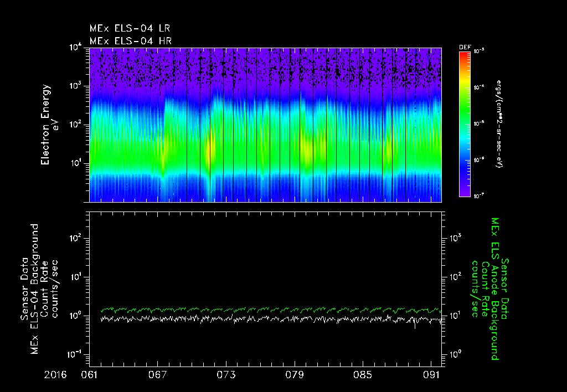The width and height of the screenshot is (567, 392).
Task: Click the 10^2 tick on Electron Energy axis
Action: click(x=75, y=126)
